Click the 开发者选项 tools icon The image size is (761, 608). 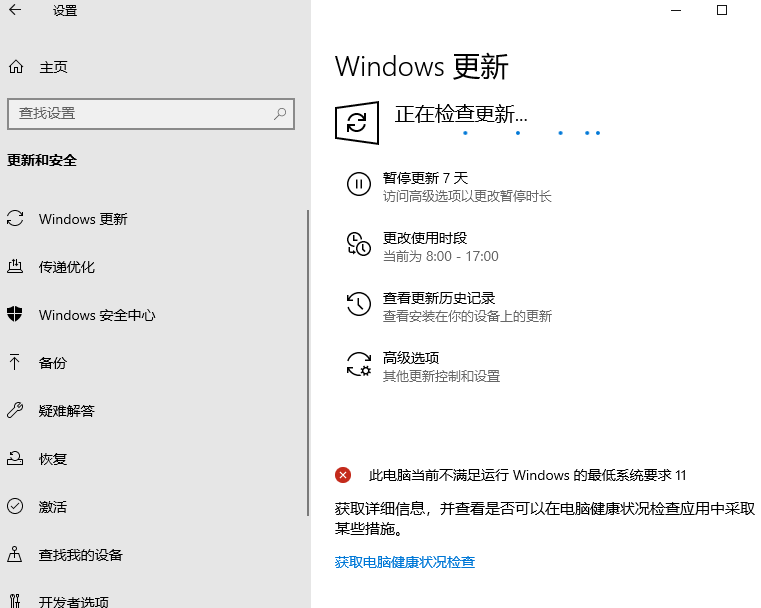[15, 601]
